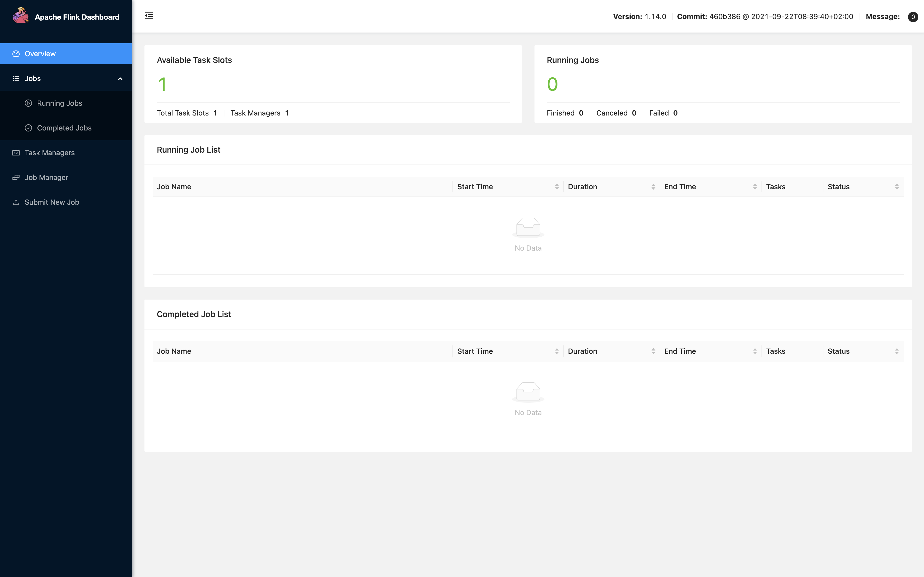The height and width of the screenshot is (577, 924).
Task: Select the Submit New Job upload icon
Action: click(x=16, y=202)
